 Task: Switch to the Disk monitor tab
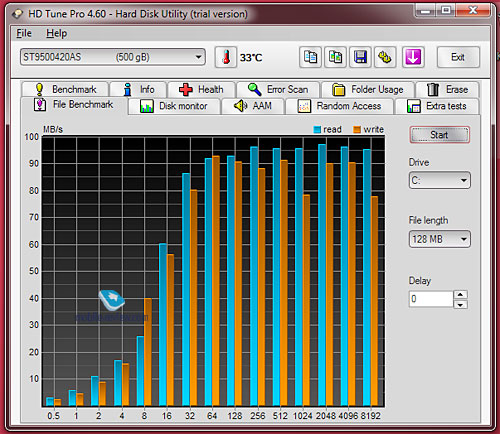[174, 106]
